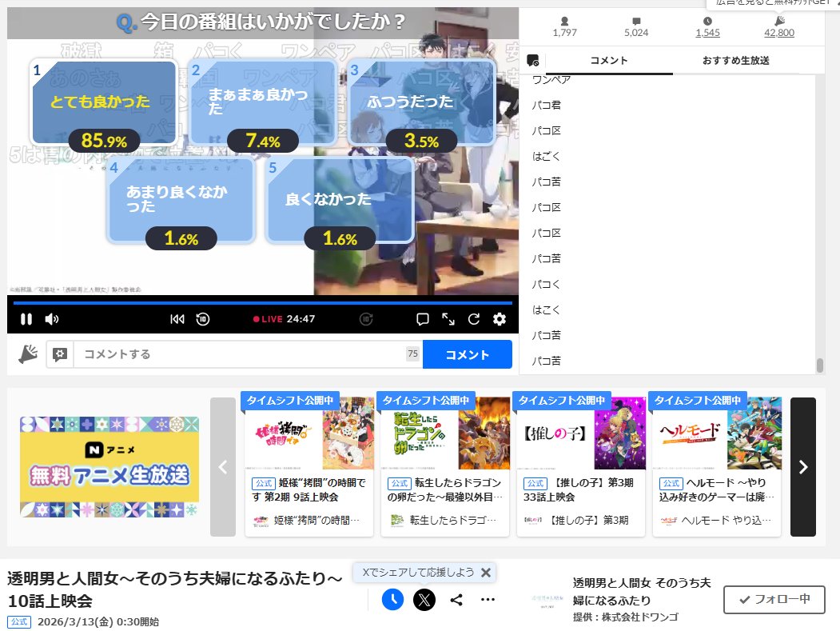The width and height of the screenshot is (840, 631).
Task: Unfollow using the フォロー中 button
Action: (x=773, y=598)
